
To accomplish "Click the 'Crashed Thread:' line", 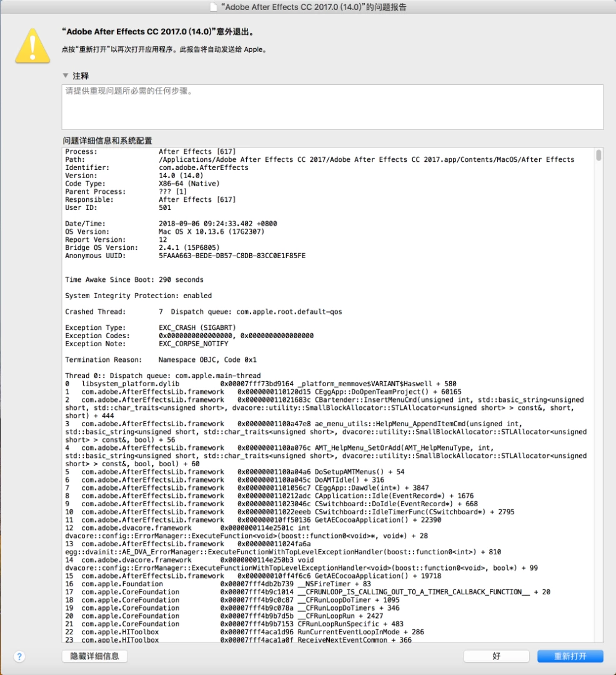I will (204, 312).
